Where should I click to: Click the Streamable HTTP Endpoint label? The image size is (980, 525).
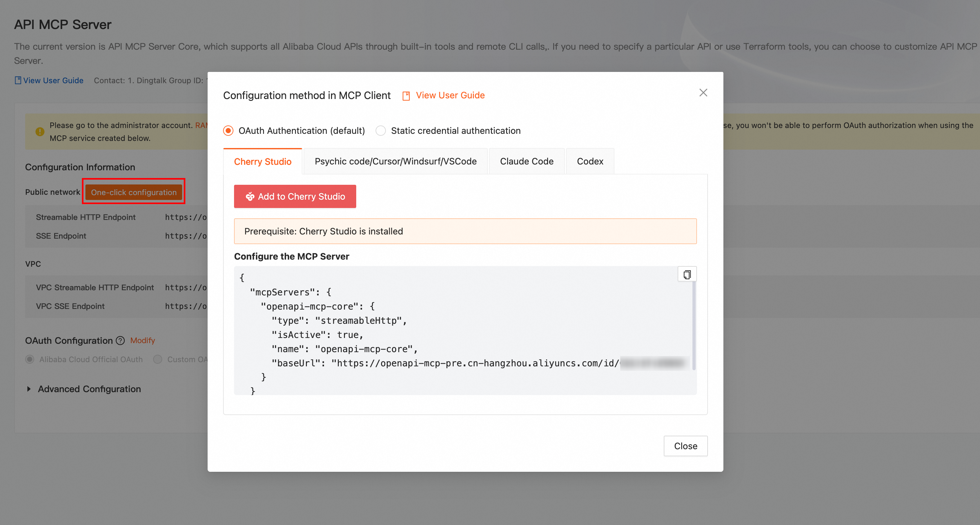point(86,217)
